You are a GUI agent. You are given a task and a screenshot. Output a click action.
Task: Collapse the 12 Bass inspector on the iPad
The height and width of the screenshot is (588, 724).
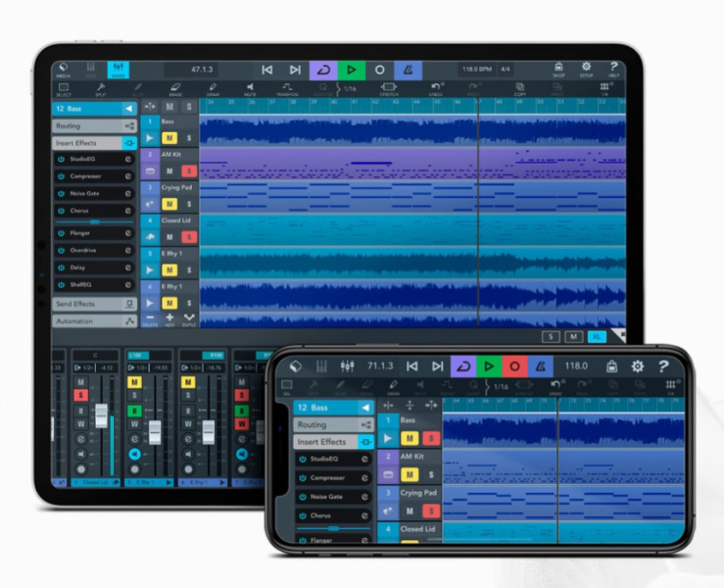pos(128,109)
